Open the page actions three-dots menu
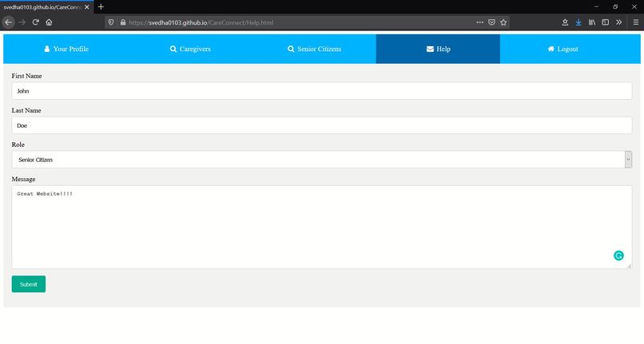 pos(479,22)
